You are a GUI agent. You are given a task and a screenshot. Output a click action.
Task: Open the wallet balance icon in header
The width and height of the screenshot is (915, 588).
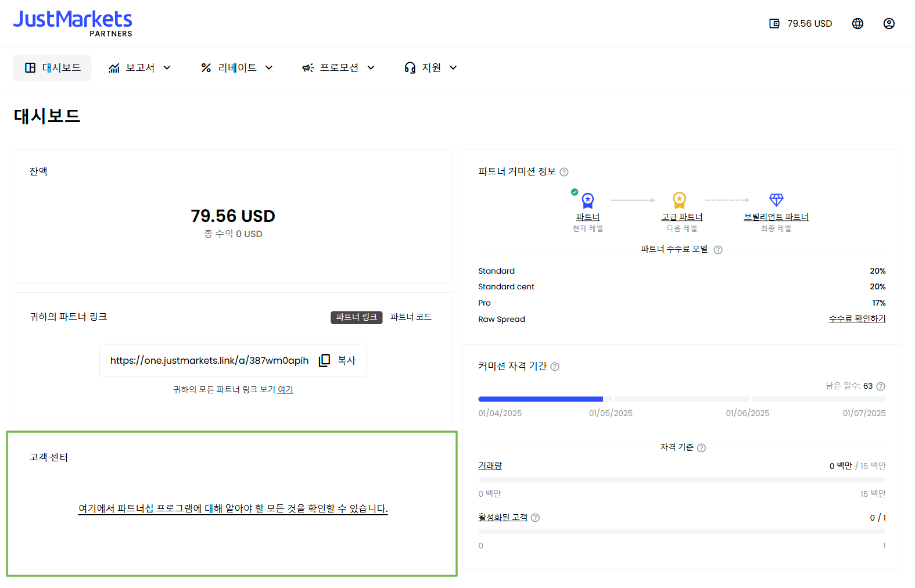[774, 24]
